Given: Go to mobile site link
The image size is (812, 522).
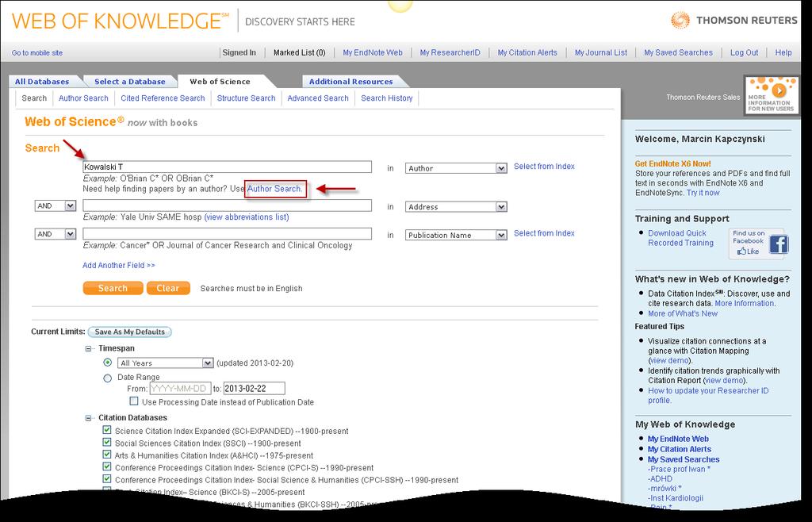Looking at the screenshot, I should (x=36, y=53).
